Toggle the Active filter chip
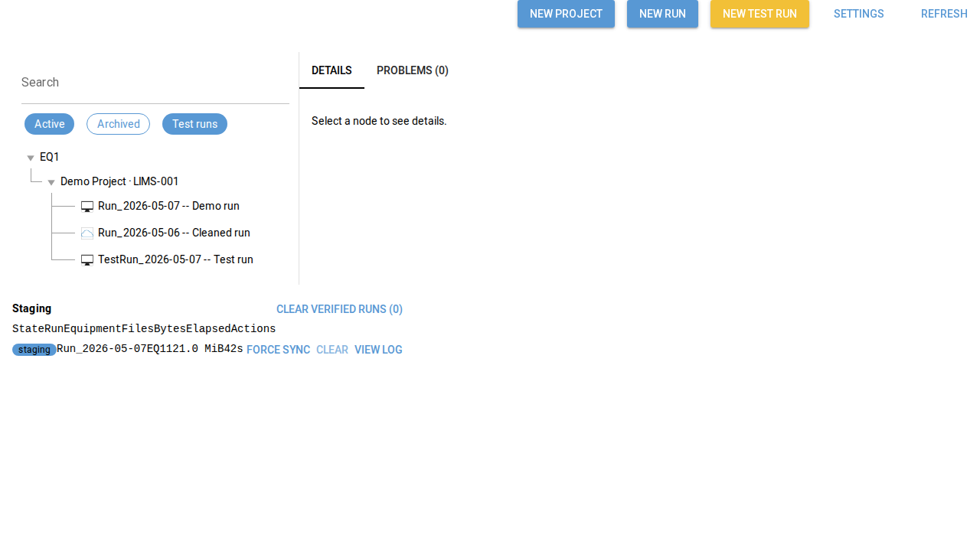 (49, 124)
